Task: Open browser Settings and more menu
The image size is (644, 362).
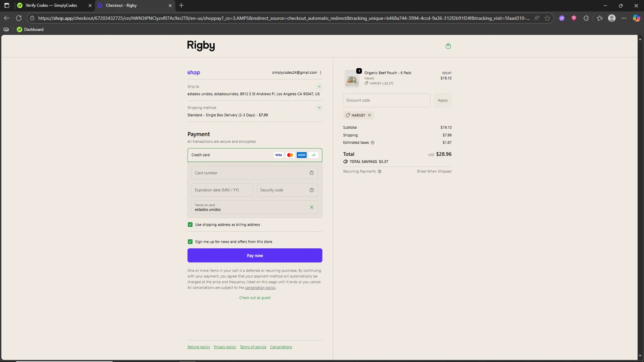Action: 624,18
